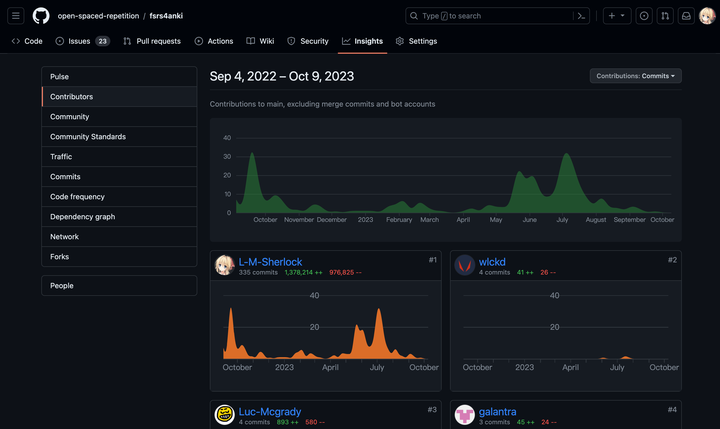The image size is (720, 429).
Task: Switch to the Pull requests tab
Action: [x=152, y=41]
